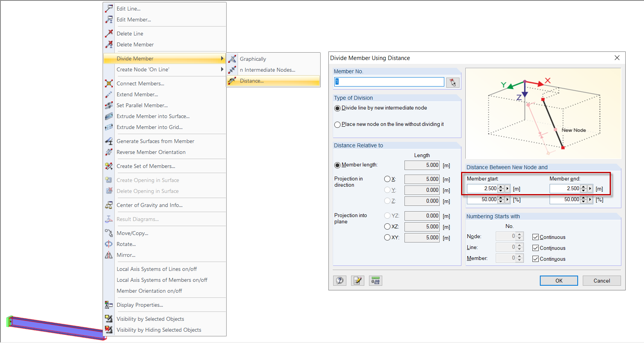The width and height of the screenshot is (644, 343).
Task: Click Member start 50.000 percent field
Action: tap(482, 200)
